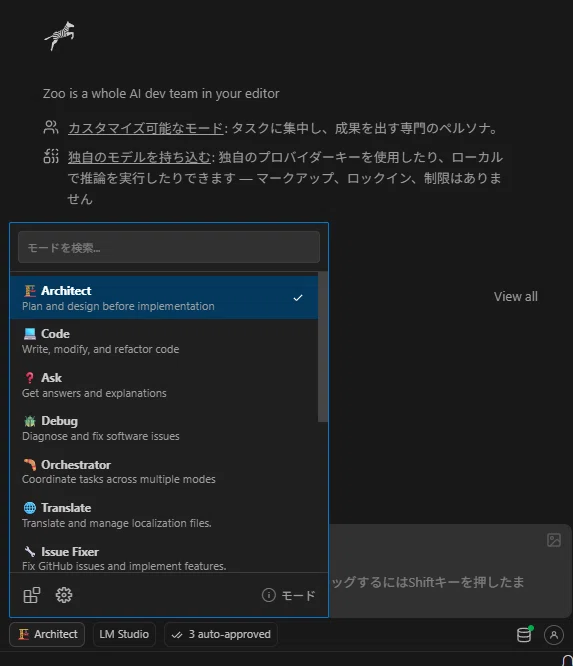The width and height of the screenshot is (573, 666).
Task: Click the Ask question mark icon
Action: tap(30, 378)
